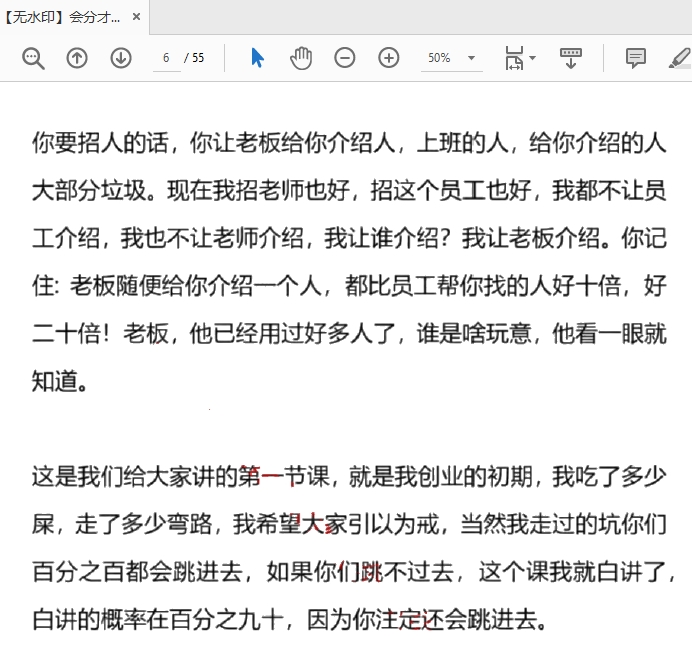Click the 50% zoom value field
The height and width of the screenshot is (652, 692).
coord(439,58)
